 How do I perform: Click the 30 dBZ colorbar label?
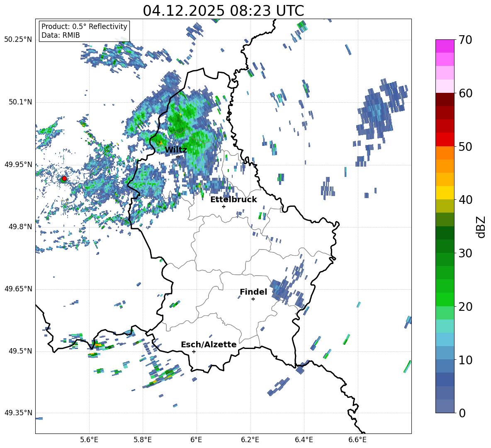coord(465,253)
